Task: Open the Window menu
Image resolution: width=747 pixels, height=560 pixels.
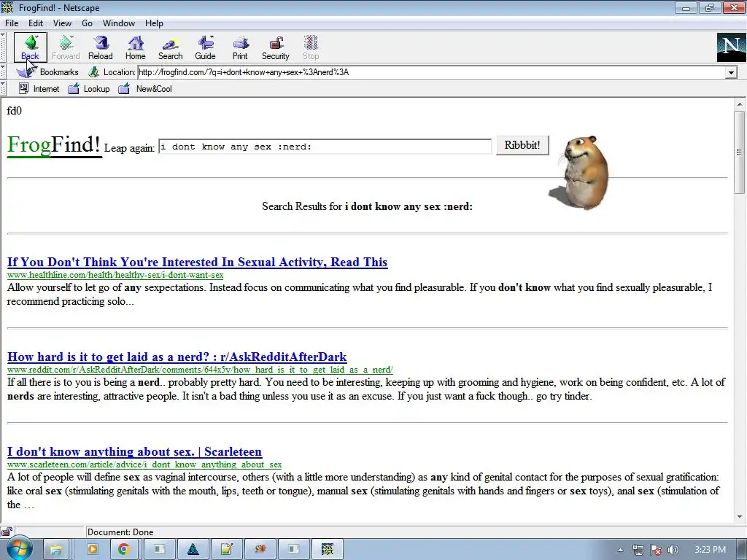Action: (x=119, y=23)
